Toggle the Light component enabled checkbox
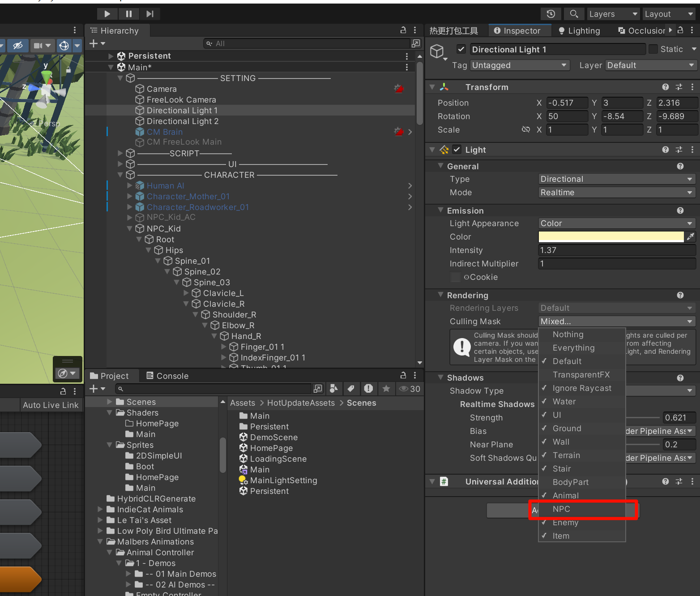 (457, 150)
